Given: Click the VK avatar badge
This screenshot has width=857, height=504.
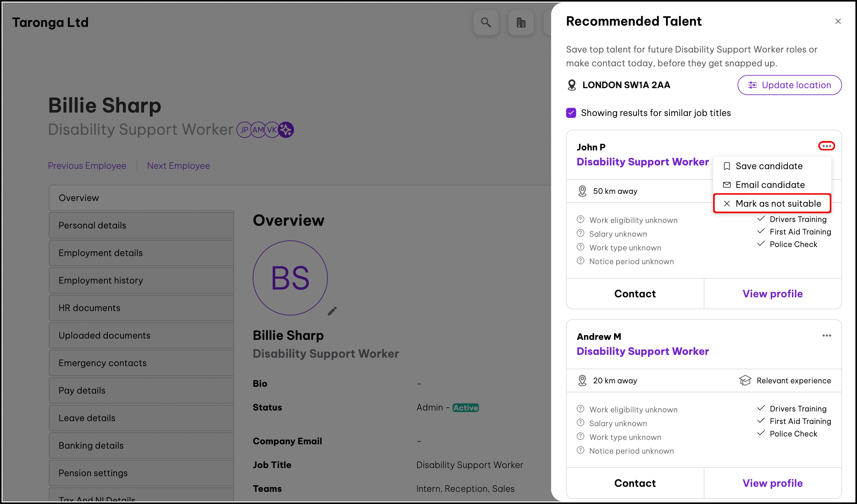Looking at the screenshot, I should 272,130.
